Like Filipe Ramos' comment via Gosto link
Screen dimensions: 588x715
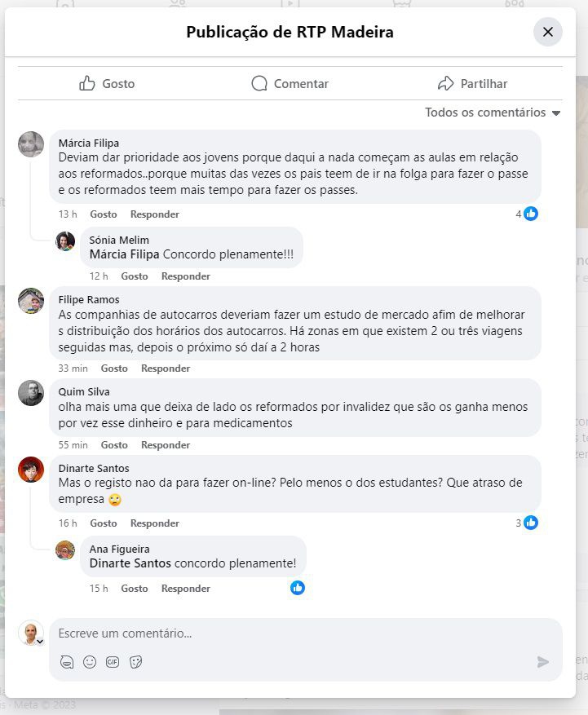[114, 369]
